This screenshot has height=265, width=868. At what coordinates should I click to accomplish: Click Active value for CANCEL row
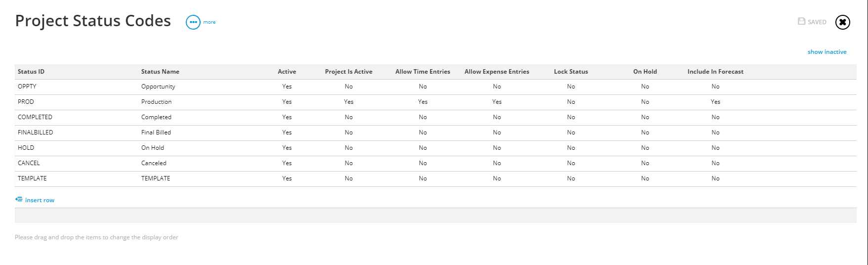(287, 163)
